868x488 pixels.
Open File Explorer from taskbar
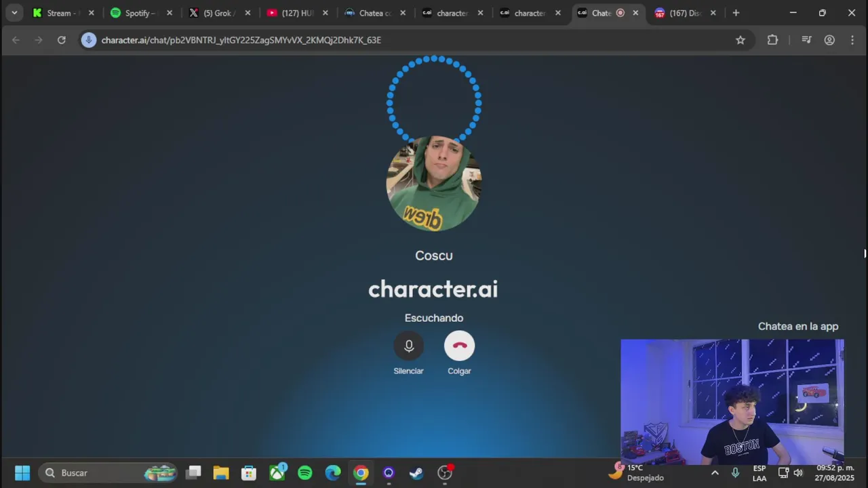221,472
